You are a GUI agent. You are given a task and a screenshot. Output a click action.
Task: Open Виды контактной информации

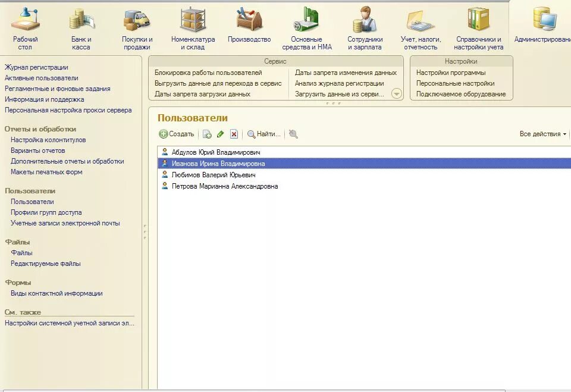[57, 293]
